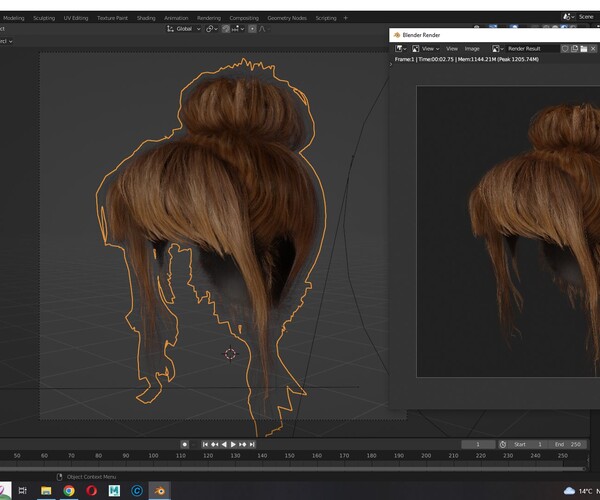This screenshot has height=500, width=600.
Task: Click the Render Result name field
Action: coord(533,49)
